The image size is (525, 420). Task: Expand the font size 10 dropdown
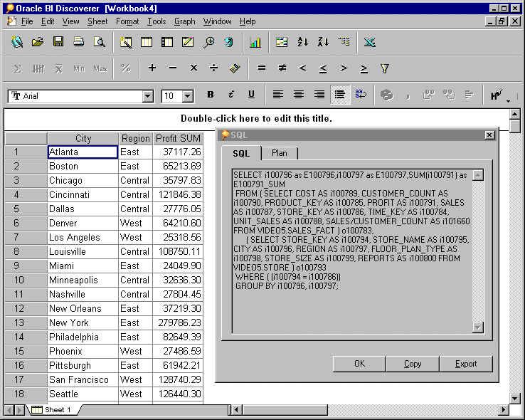tap(188, 96)
